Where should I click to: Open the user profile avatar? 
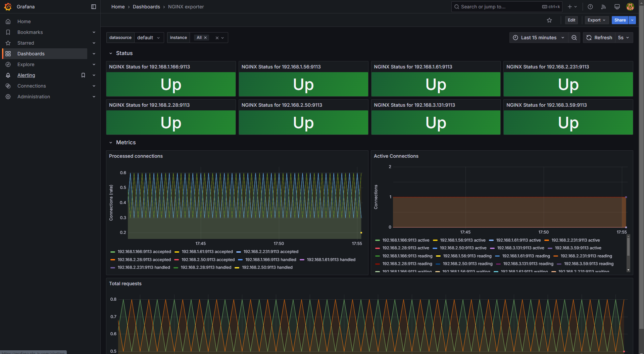630,7
